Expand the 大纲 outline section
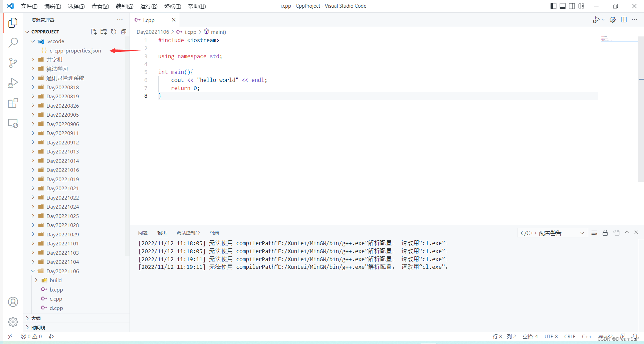Viewport: 644px width, 344px height. point(36,318)
